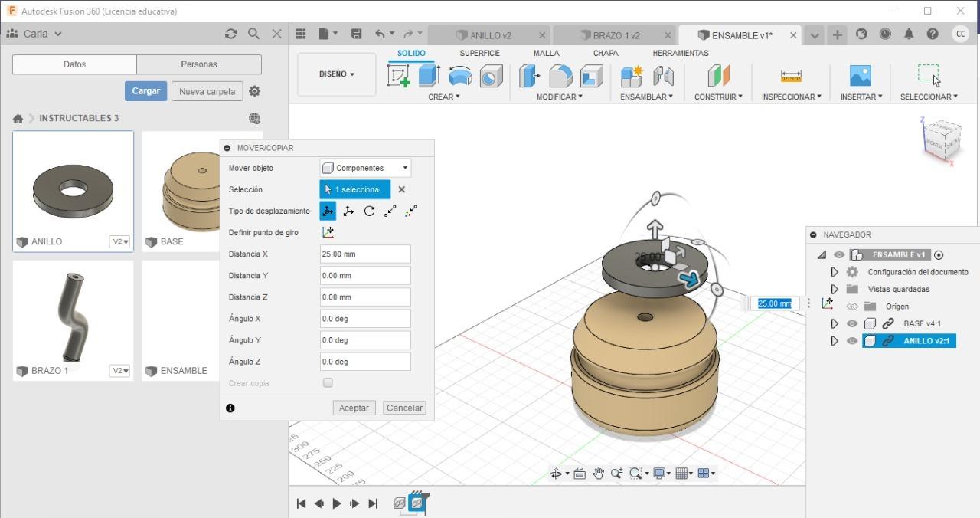This screenshot has height=518, width=980.
Task: Click the job status clock icon
Action: tap(885, 34)
